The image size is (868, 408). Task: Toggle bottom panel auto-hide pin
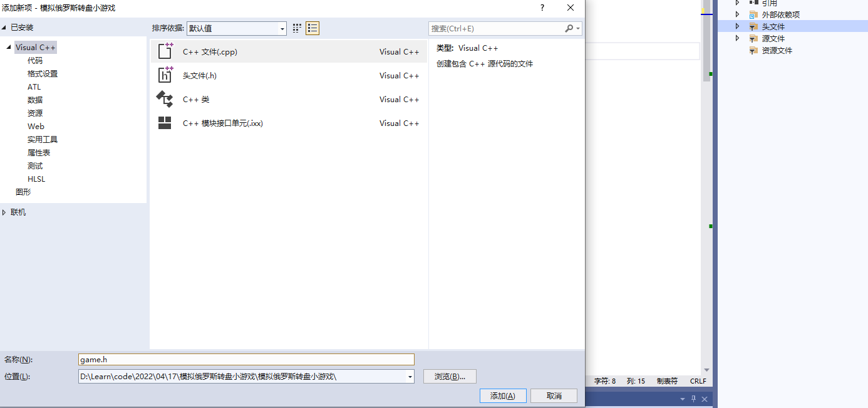coord(693,399)
